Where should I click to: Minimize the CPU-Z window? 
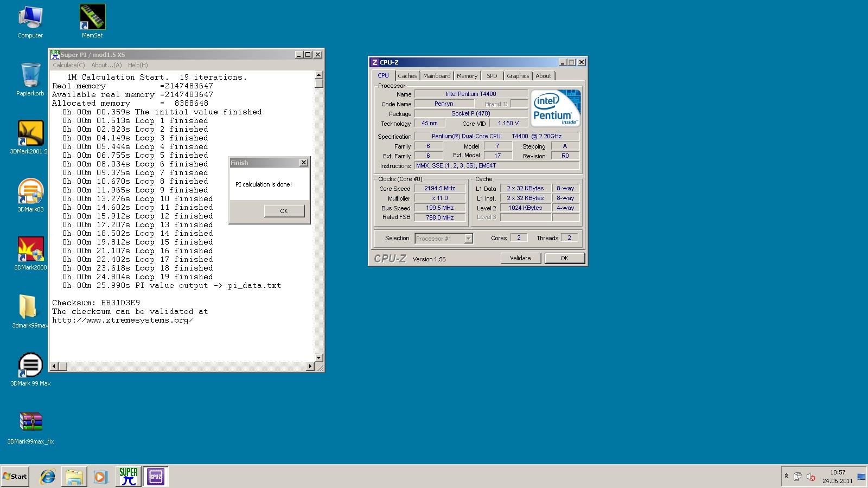click(x=563, y=62)
